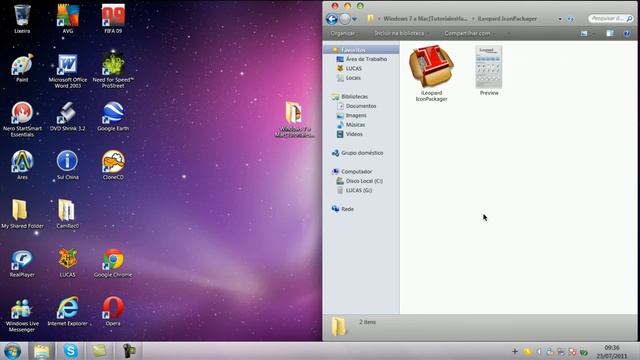Open the camera recorder taskbar icon
640x360 pixels.
(x=129, y=351)
